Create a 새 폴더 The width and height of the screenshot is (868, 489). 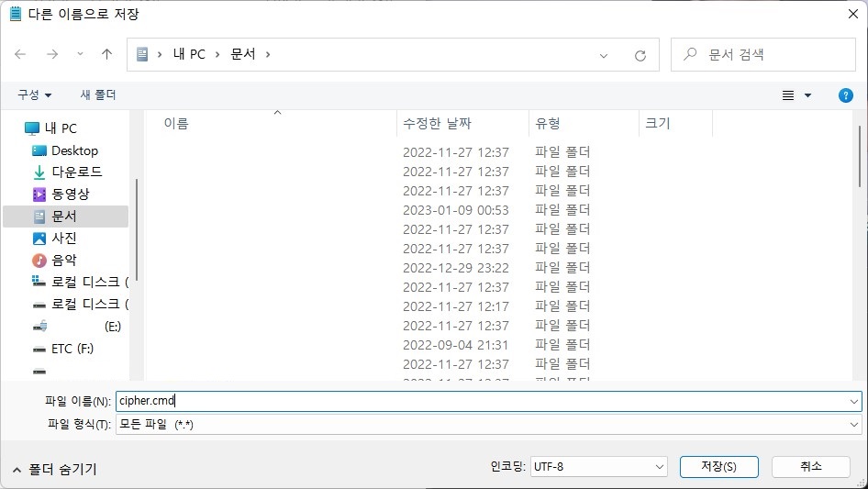click(x=98, y=95)
